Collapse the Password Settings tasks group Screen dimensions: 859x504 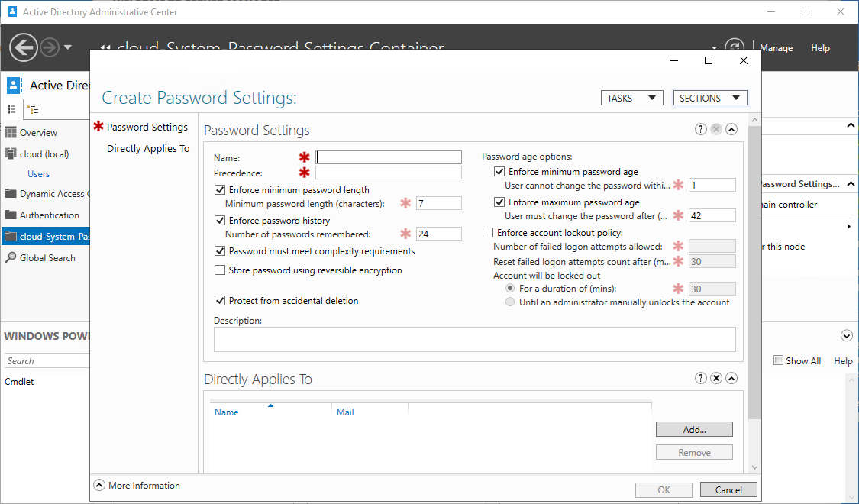click(x=851, y=184)
